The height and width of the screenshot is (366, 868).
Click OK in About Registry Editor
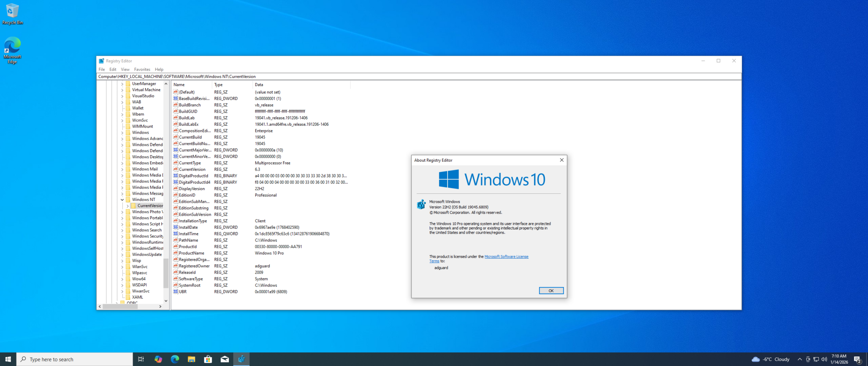tap(551, 291)
